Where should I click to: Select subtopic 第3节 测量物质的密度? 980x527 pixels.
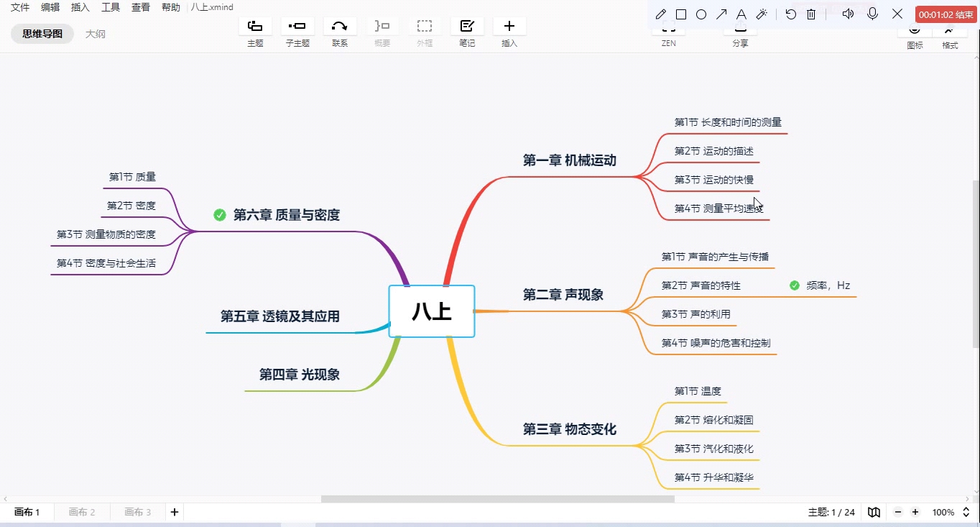106,234
